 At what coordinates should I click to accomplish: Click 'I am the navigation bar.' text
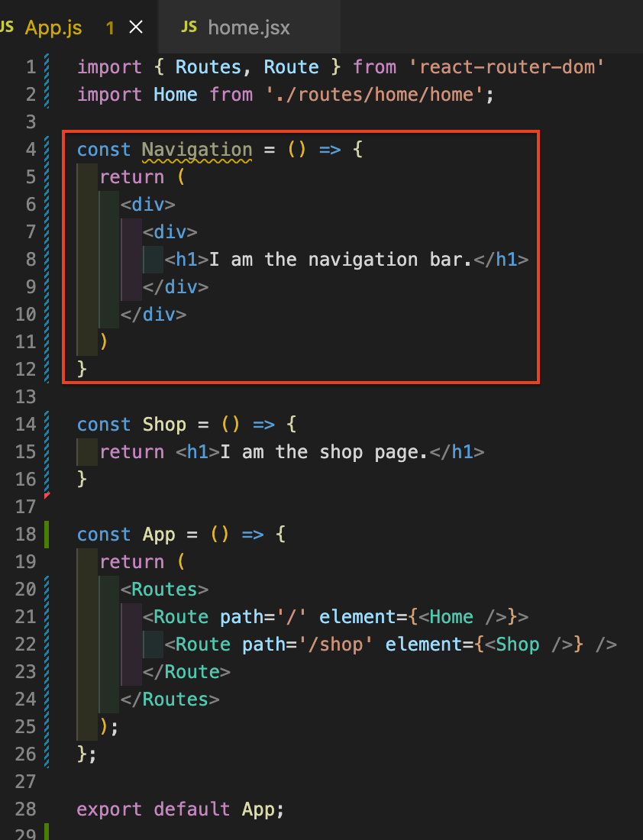pos(341,260)
